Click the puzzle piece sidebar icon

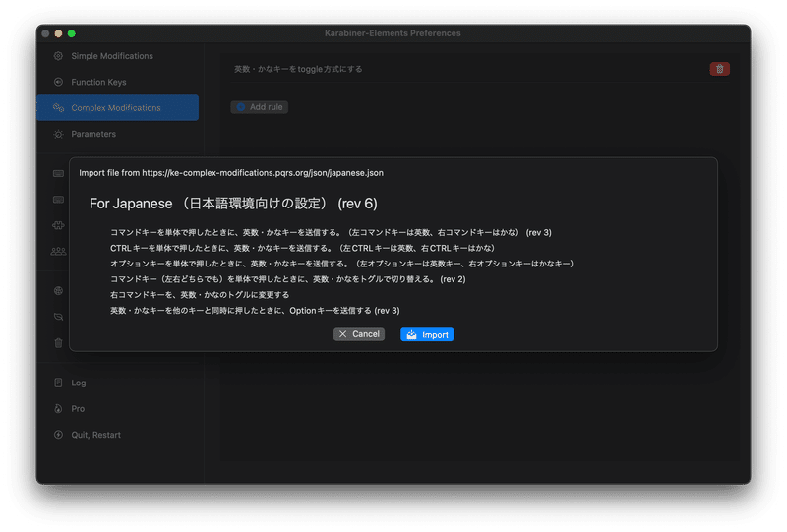point(58,225)
